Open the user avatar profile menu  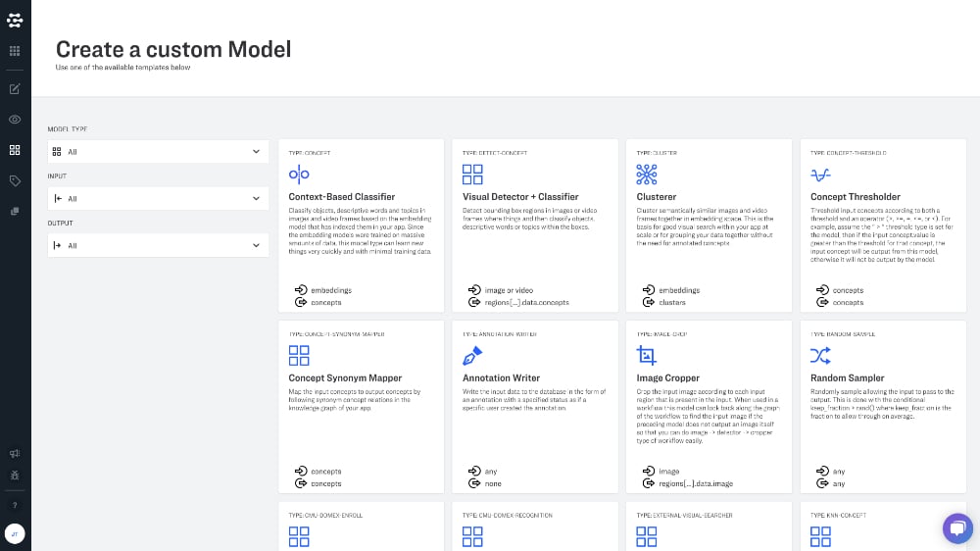pos(15,534)
